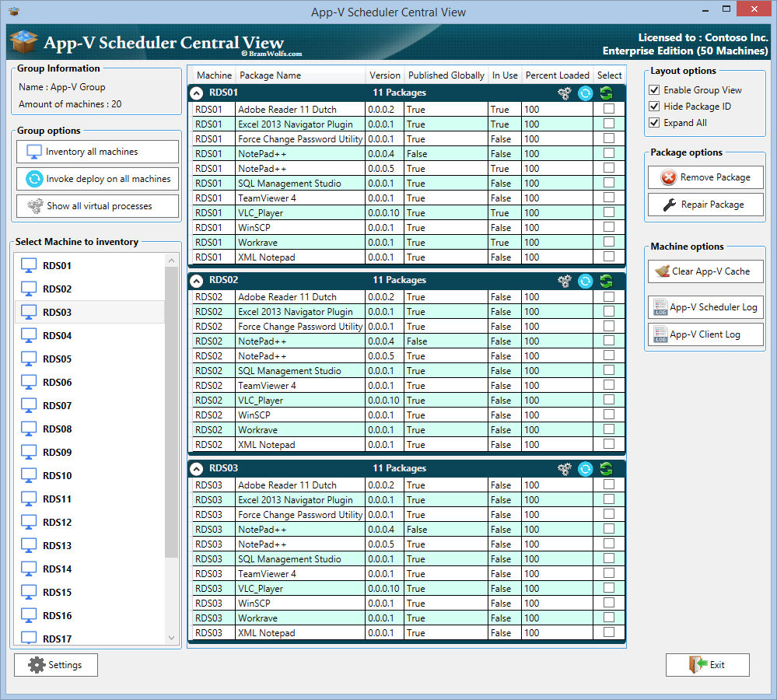Uncheck Enable Group View checkbox
Viewport: 777px width, 700px height.
click(x=654, y=90)
